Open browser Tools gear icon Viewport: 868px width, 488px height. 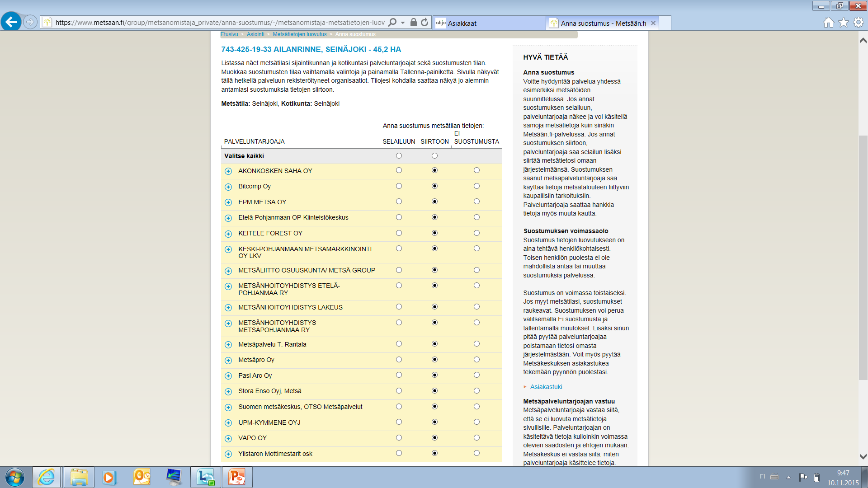tap(859, 22)
